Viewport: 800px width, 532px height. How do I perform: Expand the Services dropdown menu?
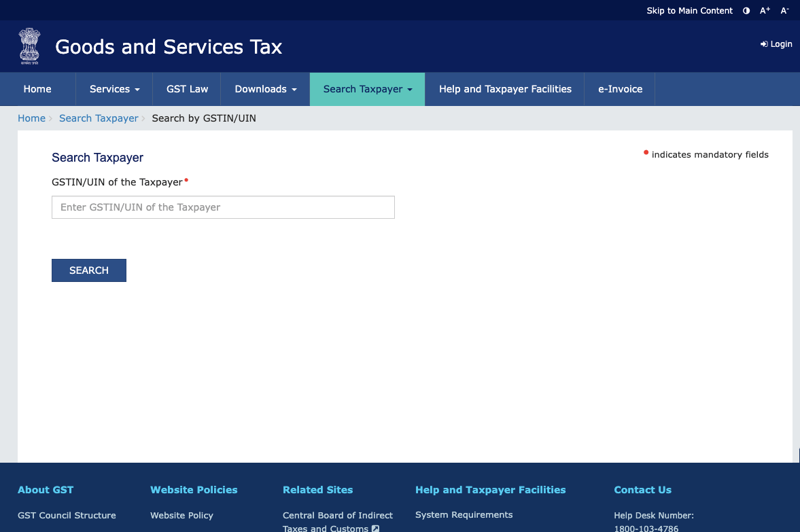point(114,89)
